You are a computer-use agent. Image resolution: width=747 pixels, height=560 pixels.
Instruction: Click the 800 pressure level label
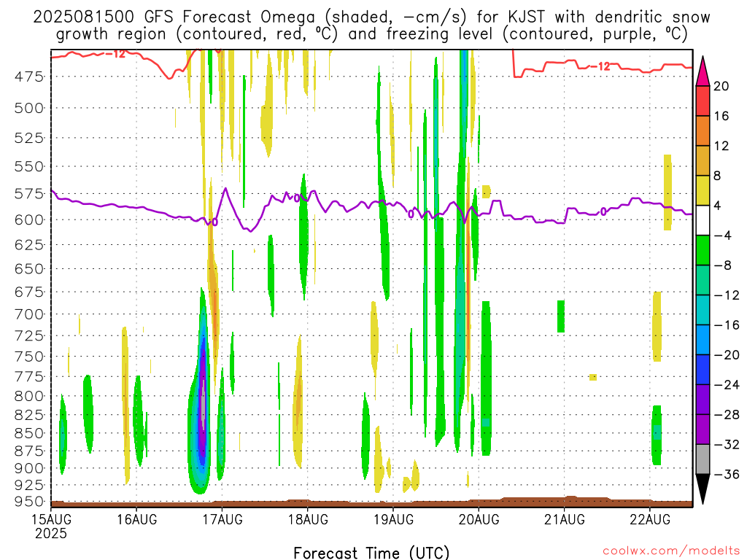(x=29, y=396)
